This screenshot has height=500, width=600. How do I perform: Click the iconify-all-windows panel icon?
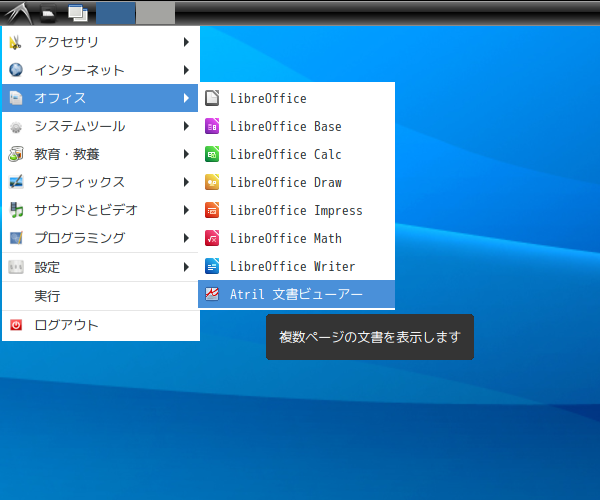[78, 13]
